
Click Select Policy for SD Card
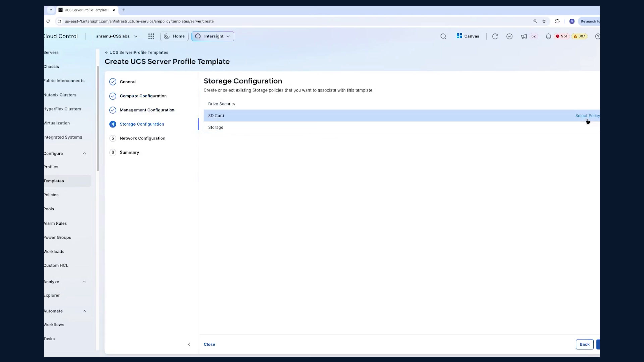(587, 116)
